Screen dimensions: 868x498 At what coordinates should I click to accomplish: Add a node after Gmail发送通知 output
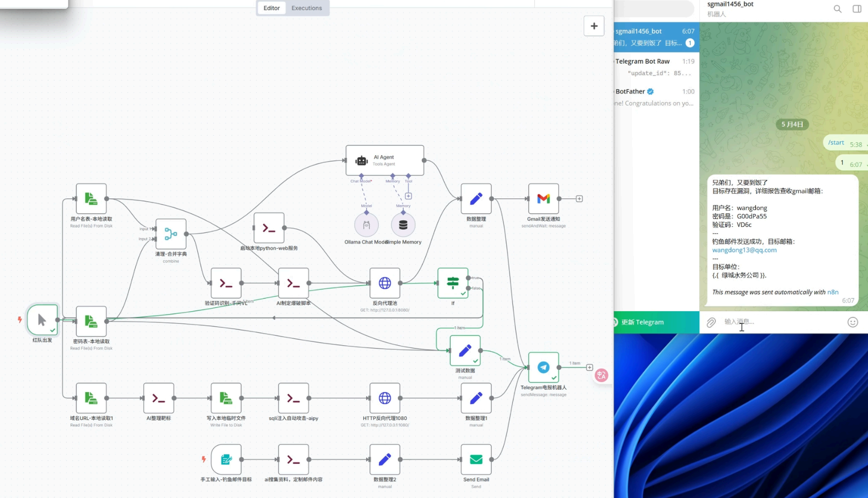point(579,199)
